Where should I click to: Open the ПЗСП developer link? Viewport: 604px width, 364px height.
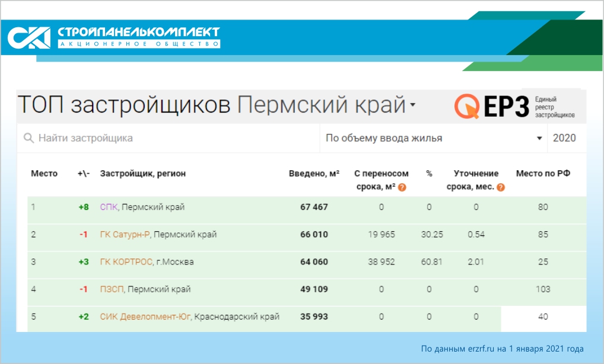click(112, 289)
